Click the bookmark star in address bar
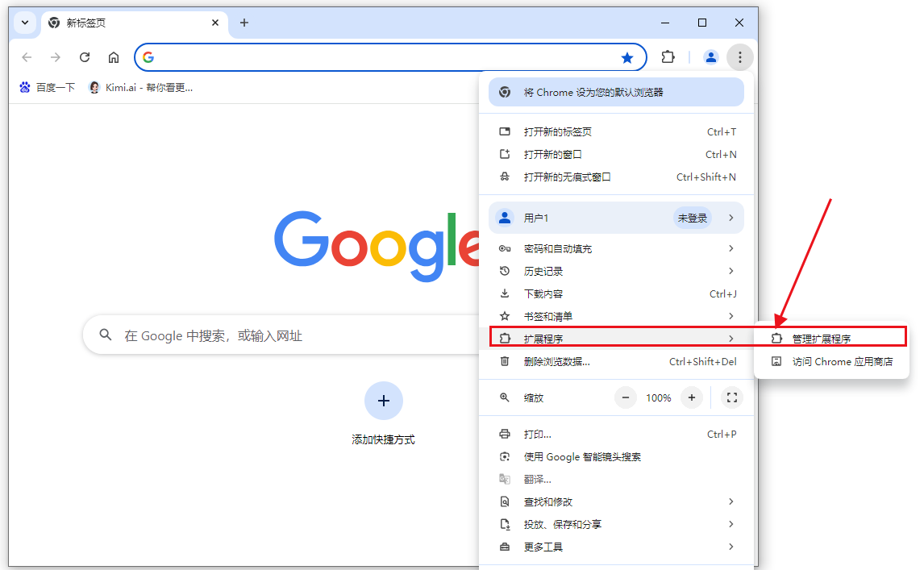The height and width of the screenshot is (570, 924). [627, 57]
